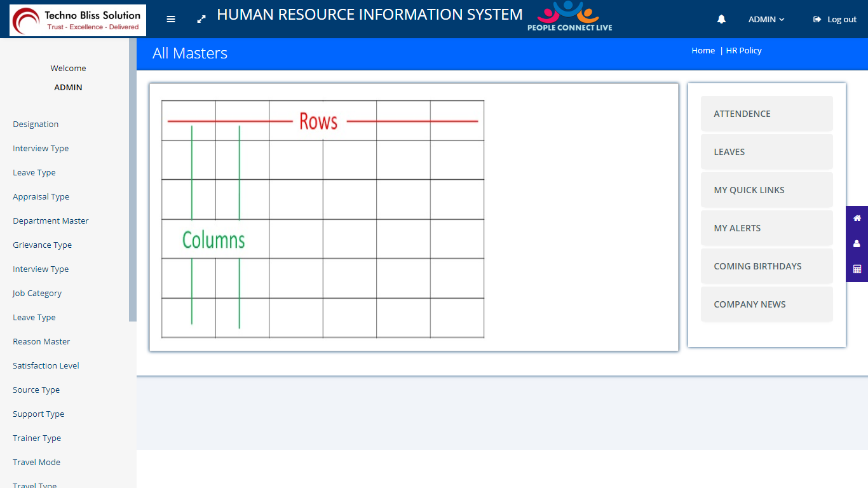Open the ADMIN user dropdown
Image resolution: width=868 pixels, height=488 pixels.
tap(766, 20)
